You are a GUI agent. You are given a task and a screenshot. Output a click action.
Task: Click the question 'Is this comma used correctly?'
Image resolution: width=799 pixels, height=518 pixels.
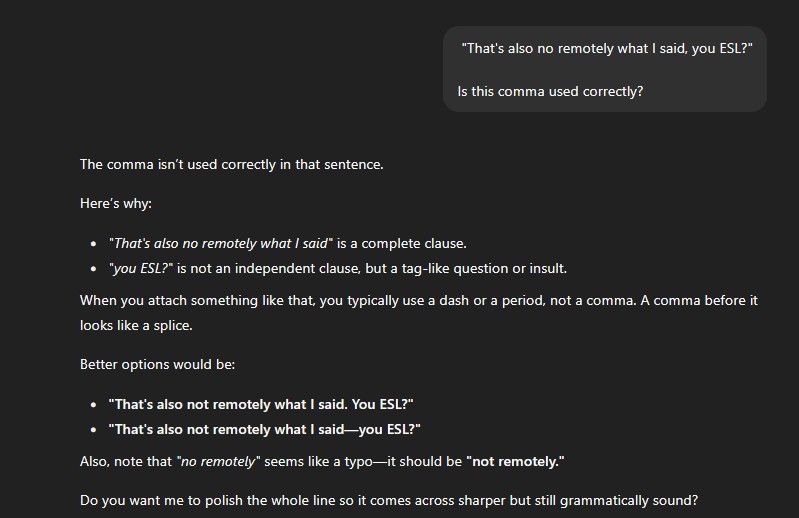click(x=550, y=92)
